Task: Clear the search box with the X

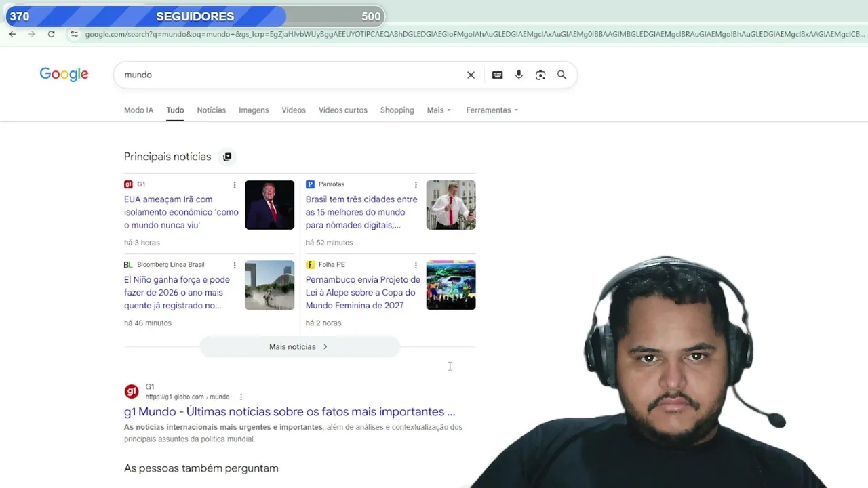Action: click(x=471, y=75)
